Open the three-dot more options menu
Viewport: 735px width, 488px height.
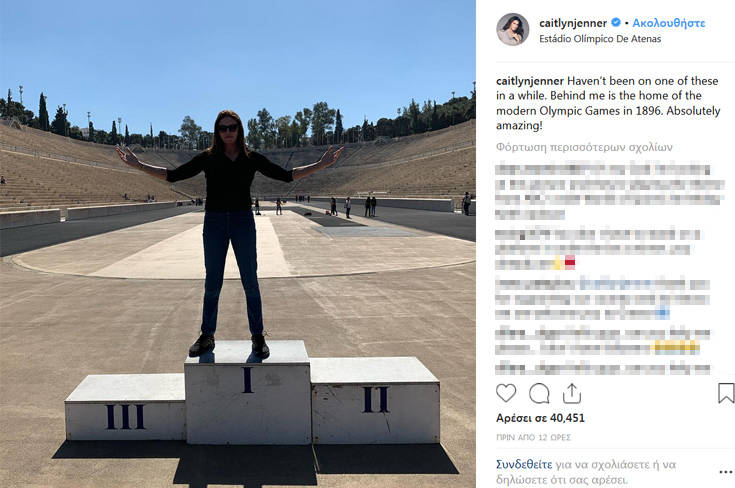click(726, 472)
